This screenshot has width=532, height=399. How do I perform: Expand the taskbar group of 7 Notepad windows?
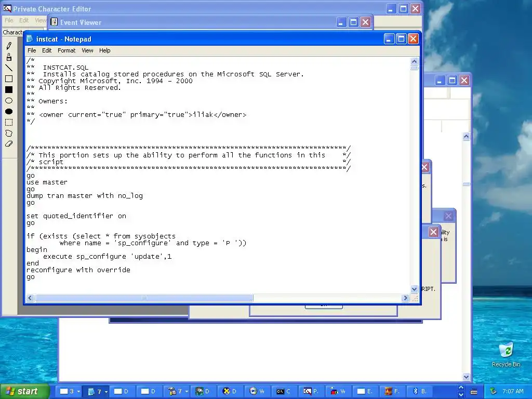click(96, 391)
